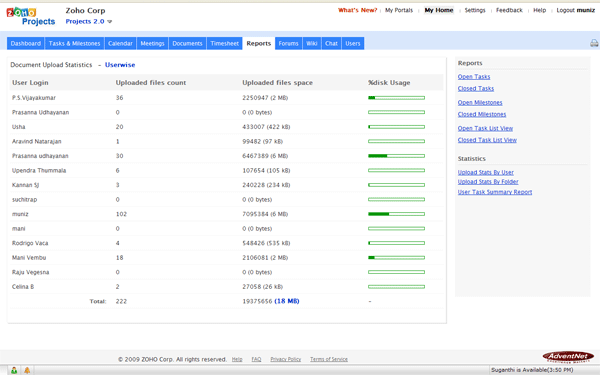Click Upload Stats By User

[x=486, y=173]
